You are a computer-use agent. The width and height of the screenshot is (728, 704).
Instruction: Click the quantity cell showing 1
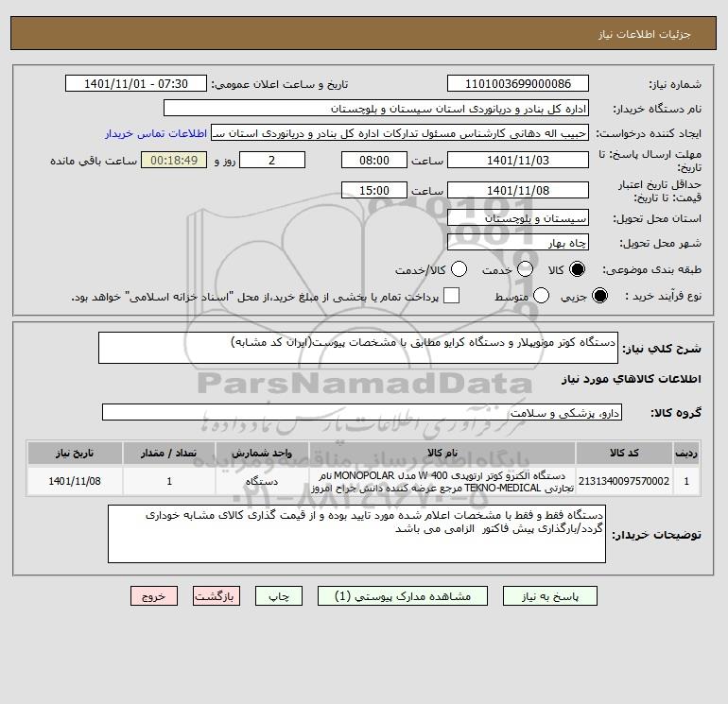coord(169,481)
